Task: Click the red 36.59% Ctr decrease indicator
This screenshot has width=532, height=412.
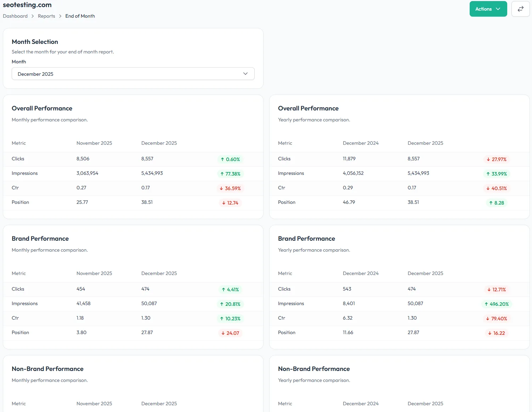Action: pyautogui.click(x=230, y=188)
